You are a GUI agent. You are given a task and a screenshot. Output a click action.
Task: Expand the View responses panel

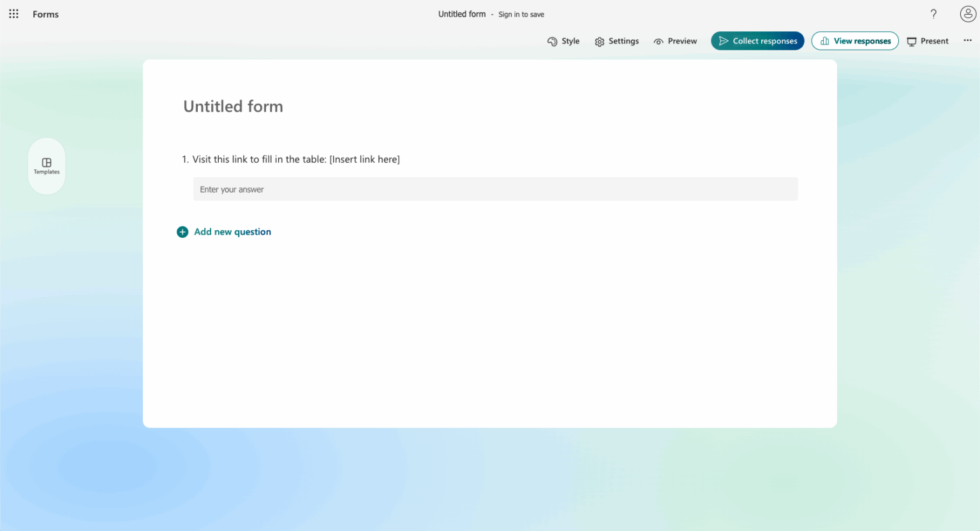click(855, 40)
